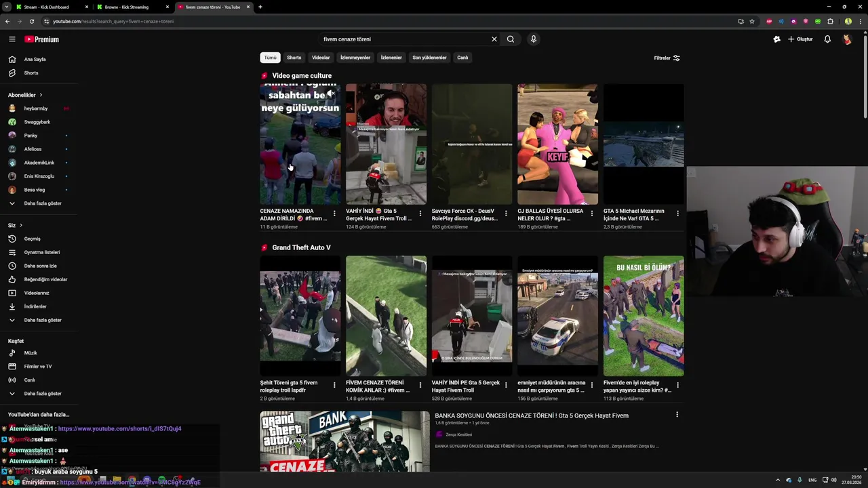Click the YouTube Premium logo

tap(41, 39)
